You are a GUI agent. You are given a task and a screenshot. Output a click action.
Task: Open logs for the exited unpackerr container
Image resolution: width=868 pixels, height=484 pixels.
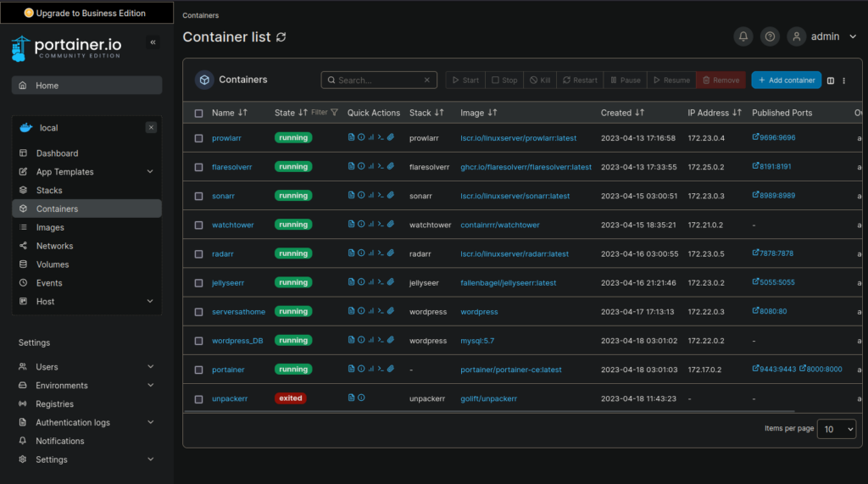point(351,398)
